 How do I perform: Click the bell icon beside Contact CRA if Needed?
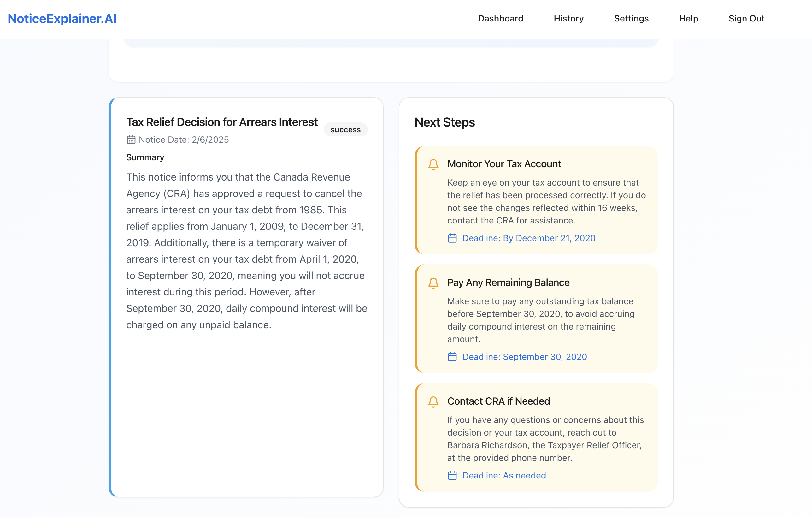[x=433, y=401]
